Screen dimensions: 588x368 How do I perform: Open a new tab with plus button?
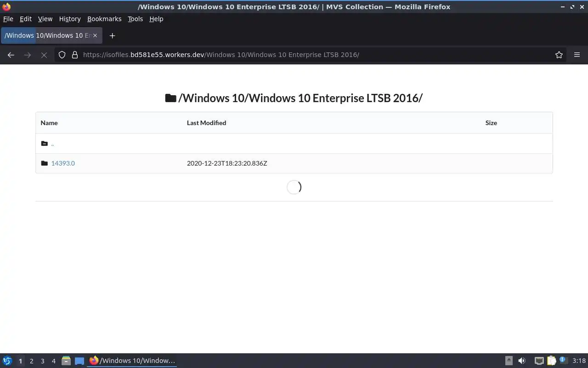[112, 35]
